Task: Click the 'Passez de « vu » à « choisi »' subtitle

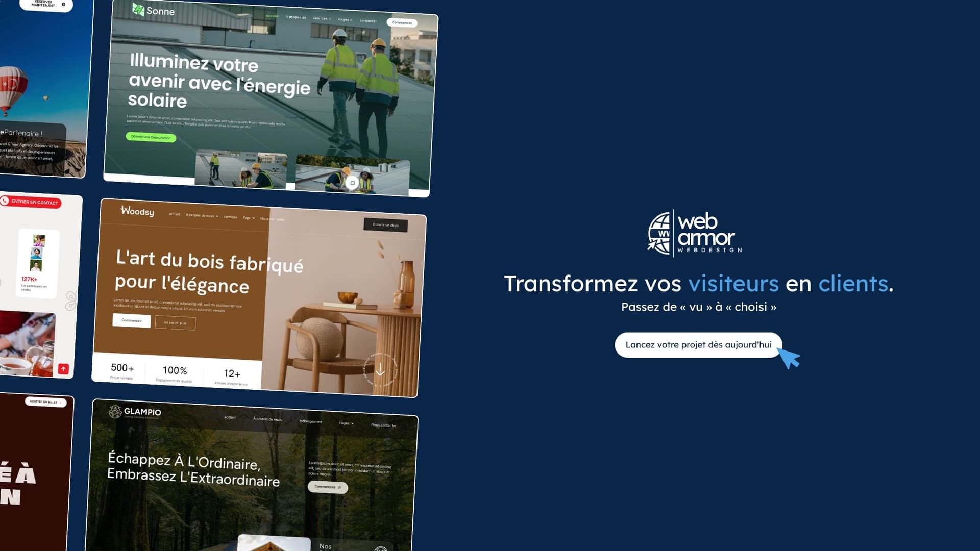Action: click(699, 307)
